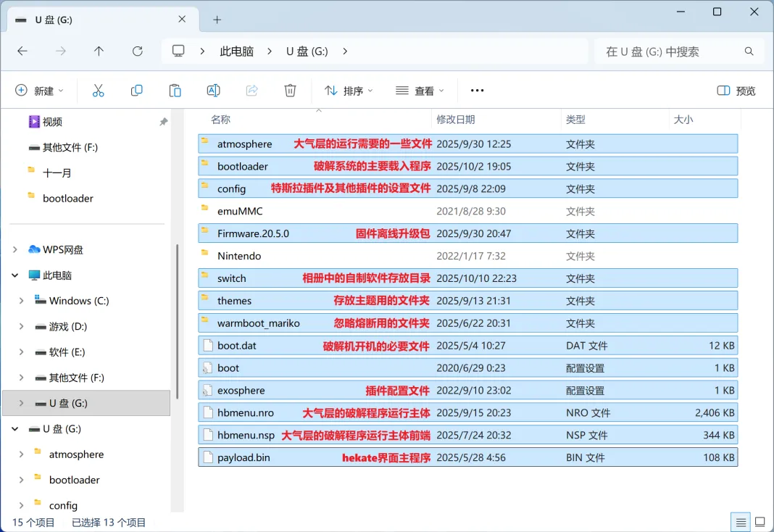Delete selected files using the trash icon
Screen dimensions: 774x532
click(x=290, y=90)
